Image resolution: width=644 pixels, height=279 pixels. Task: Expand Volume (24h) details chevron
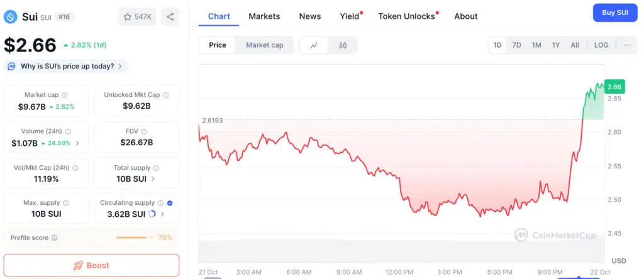click(77, 143)
